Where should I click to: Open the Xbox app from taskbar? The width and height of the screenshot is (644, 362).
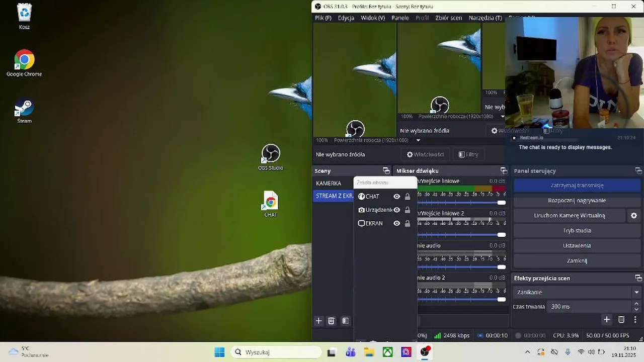(x=387, y=352)
